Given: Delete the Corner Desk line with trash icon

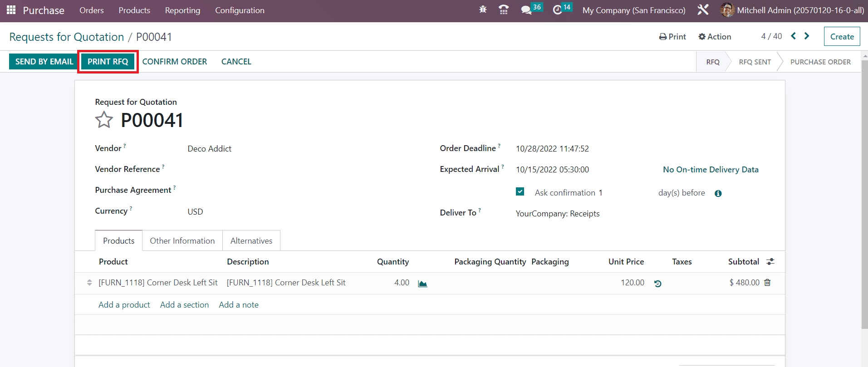Looking at the screenshot, I should point(767,283).
